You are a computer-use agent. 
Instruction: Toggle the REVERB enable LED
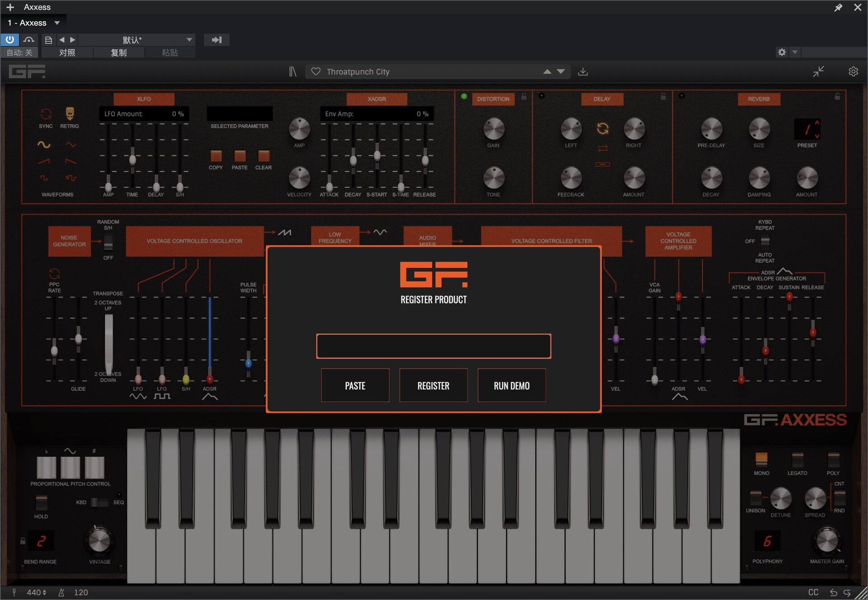(x=682, y=96)
